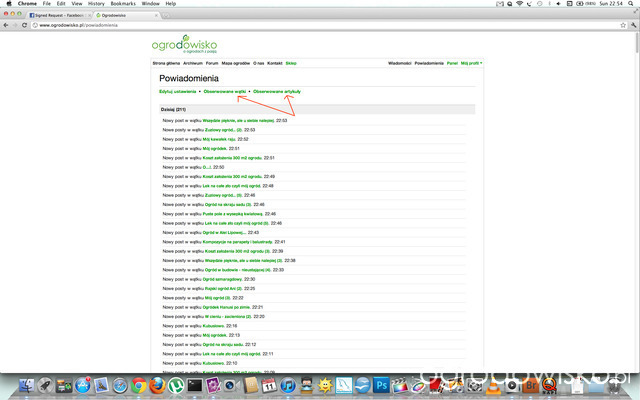The width and height of the screenshot is (640, 400).
Task: Go to Forum in site navigation
Action: point(211,62)
